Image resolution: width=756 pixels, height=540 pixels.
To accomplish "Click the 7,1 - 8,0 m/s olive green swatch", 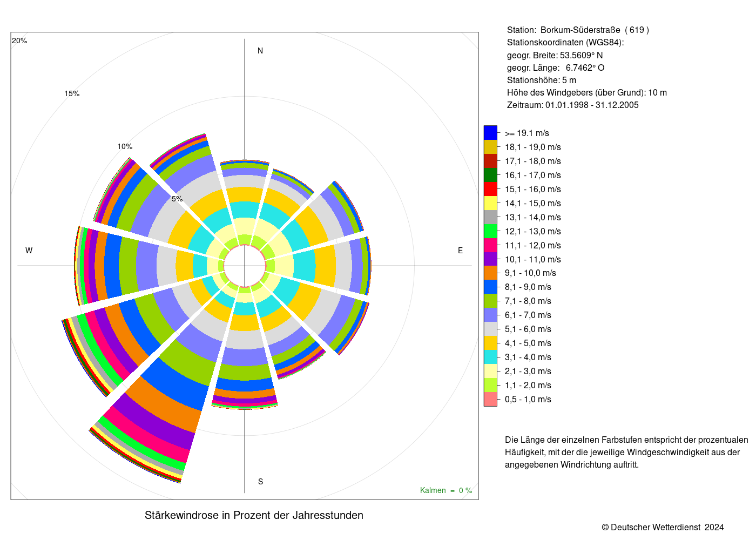I will tap(490, 301).
